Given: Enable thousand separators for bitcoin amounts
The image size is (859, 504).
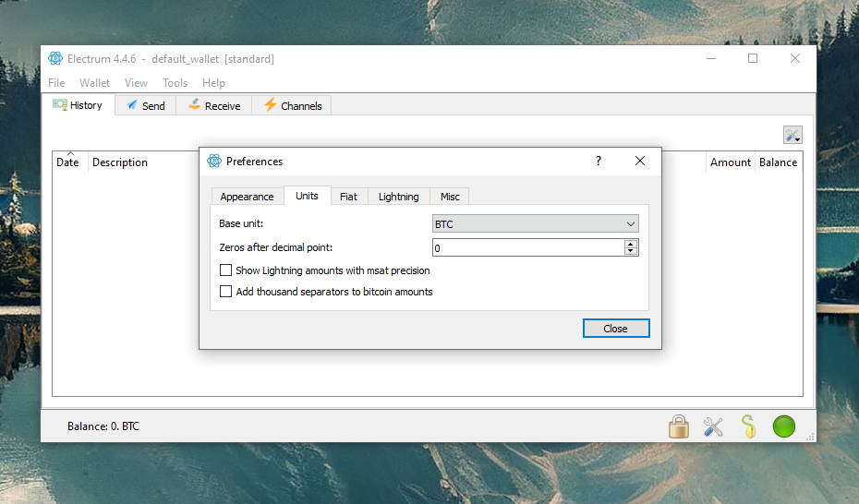Looking at the screenshot, I should [x=226, y=292].
